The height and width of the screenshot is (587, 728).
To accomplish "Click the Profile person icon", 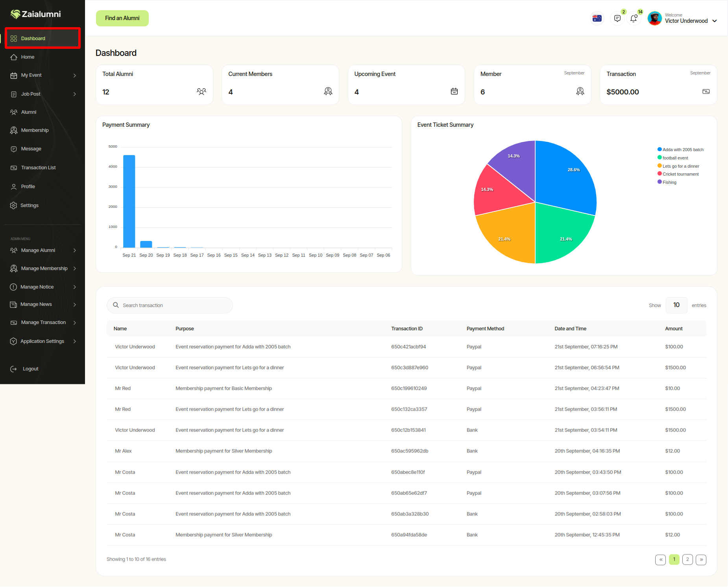I will coord(14,187).
